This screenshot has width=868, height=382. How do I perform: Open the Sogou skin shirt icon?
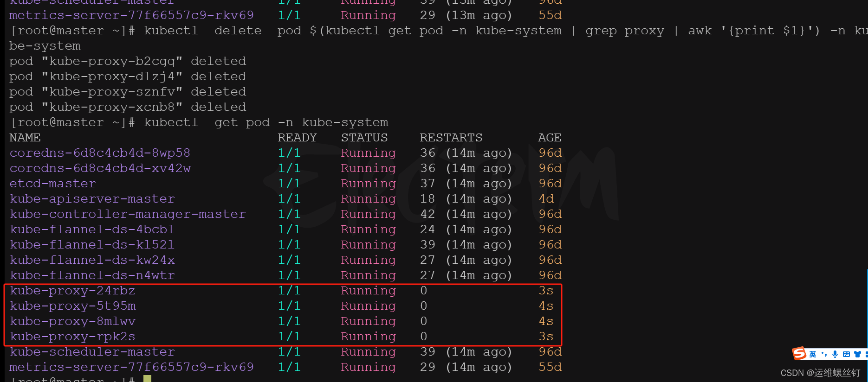(x=857, y=354)
